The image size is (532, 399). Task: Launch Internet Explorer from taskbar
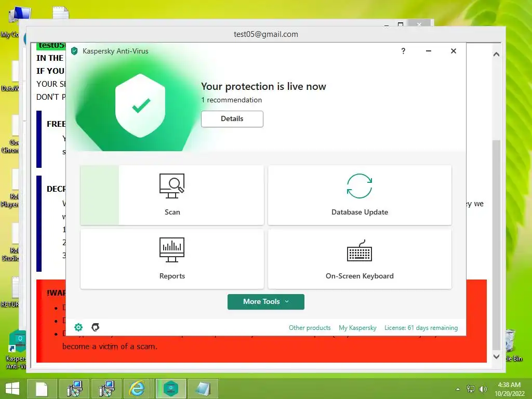pos(137,389)
